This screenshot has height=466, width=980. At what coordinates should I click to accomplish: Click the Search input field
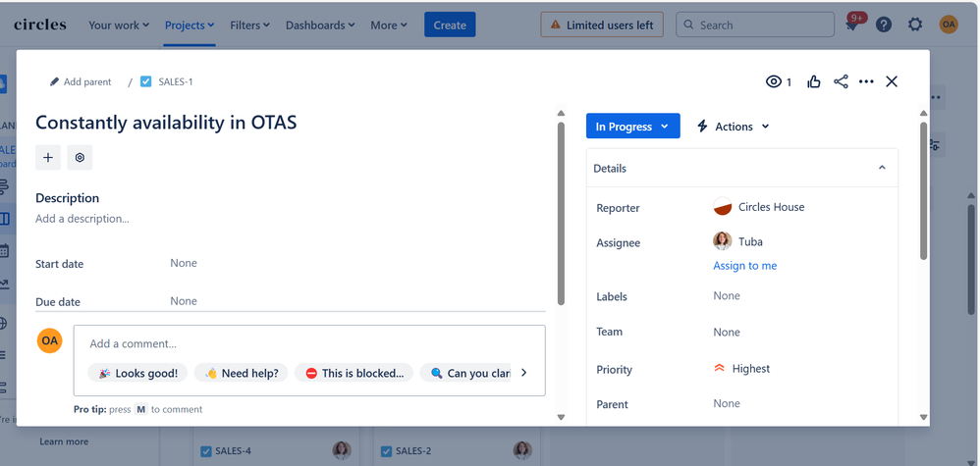point(755,25)
